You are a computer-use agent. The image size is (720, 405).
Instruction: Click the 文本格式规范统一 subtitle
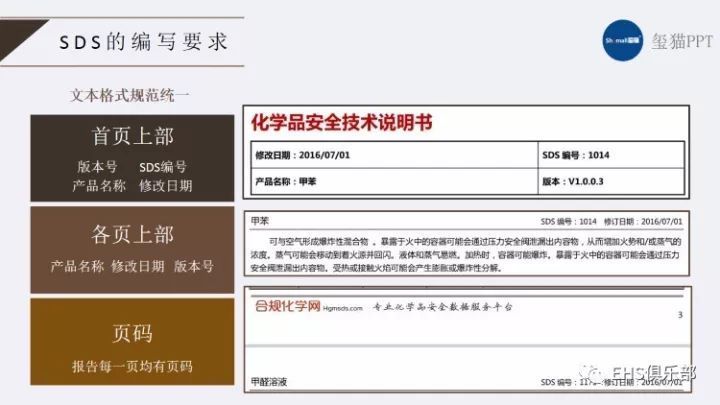130,96
